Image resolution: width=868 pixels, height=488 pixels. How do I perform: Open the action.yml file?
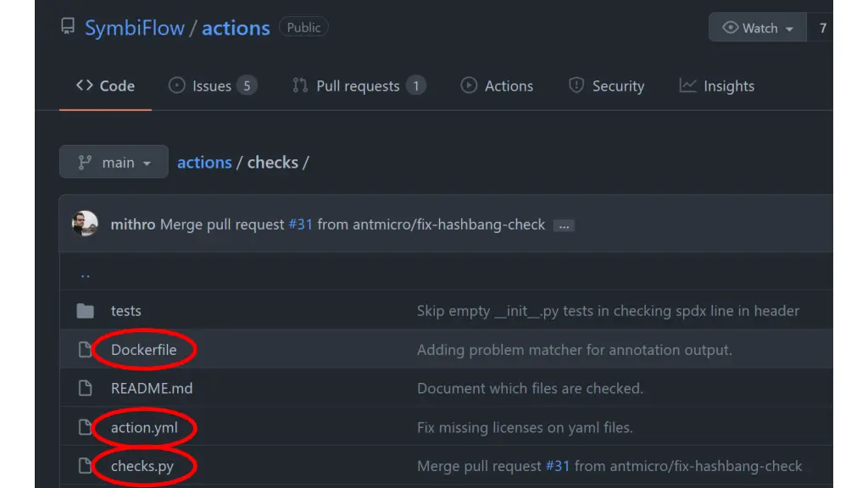[144, 428]
